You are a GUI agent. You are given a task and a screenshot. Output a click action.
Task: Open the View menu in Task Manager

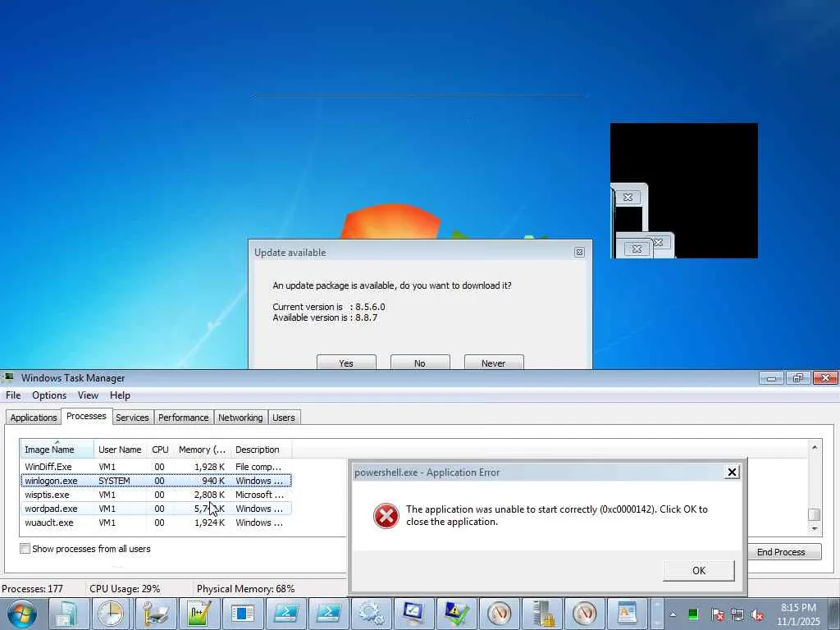click(x=88, y=395)
